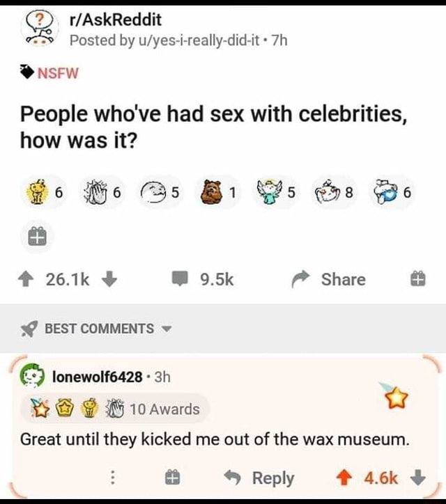The image size is (446, 504).
Task: Expand the comment's 10 Awards list
Action: pos(164,409)
